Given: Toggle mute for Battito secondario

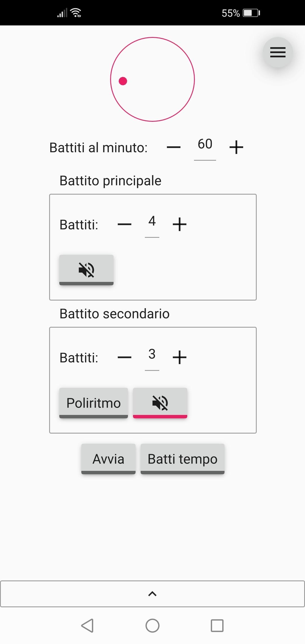Looking at the screenshot, I should (x=160, y=403).
